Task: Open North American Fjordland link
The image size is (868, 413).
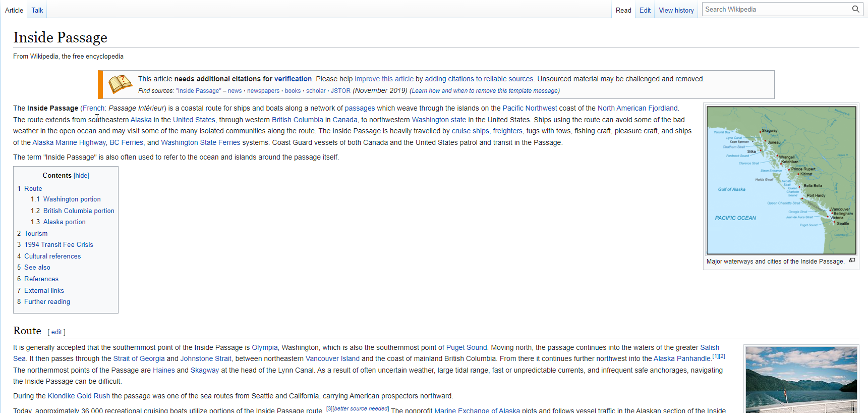Action: coord(638,108)
